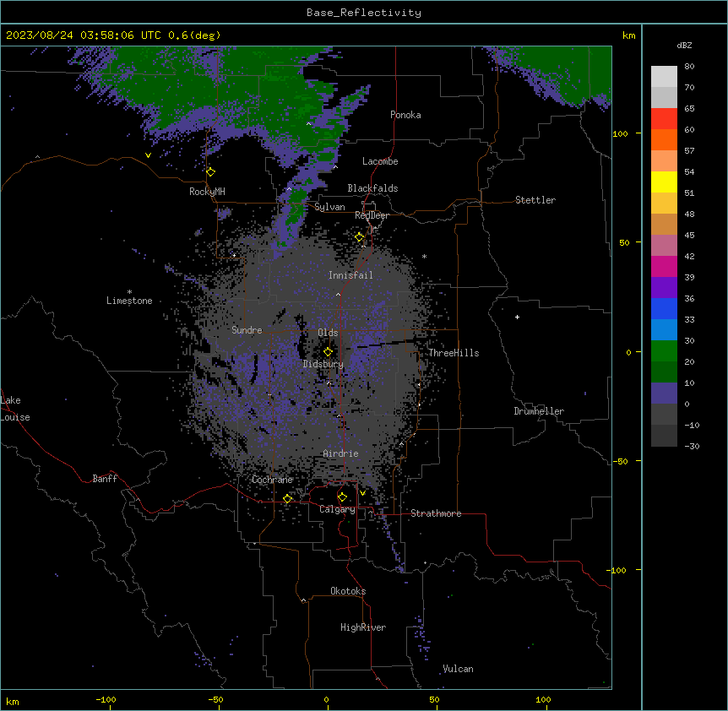Click the -30 value in dBZ legend
The image size is (728, 711).
click(x=692, y=446)
